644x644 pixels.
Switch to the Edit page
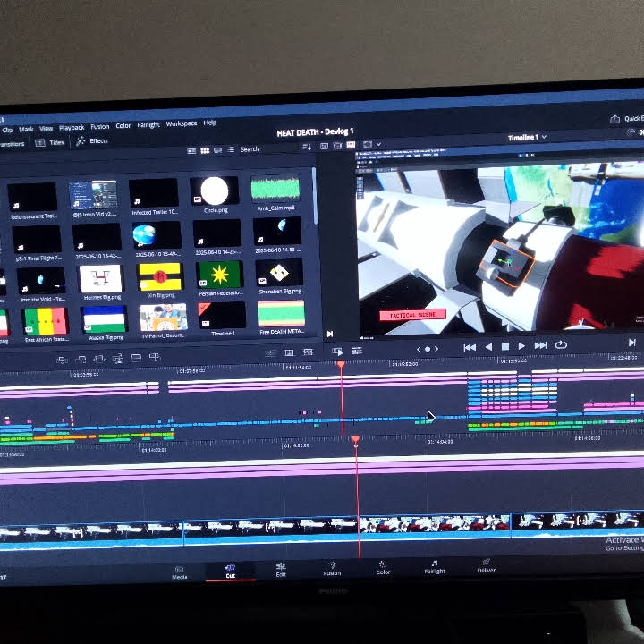tap(281, 570)
